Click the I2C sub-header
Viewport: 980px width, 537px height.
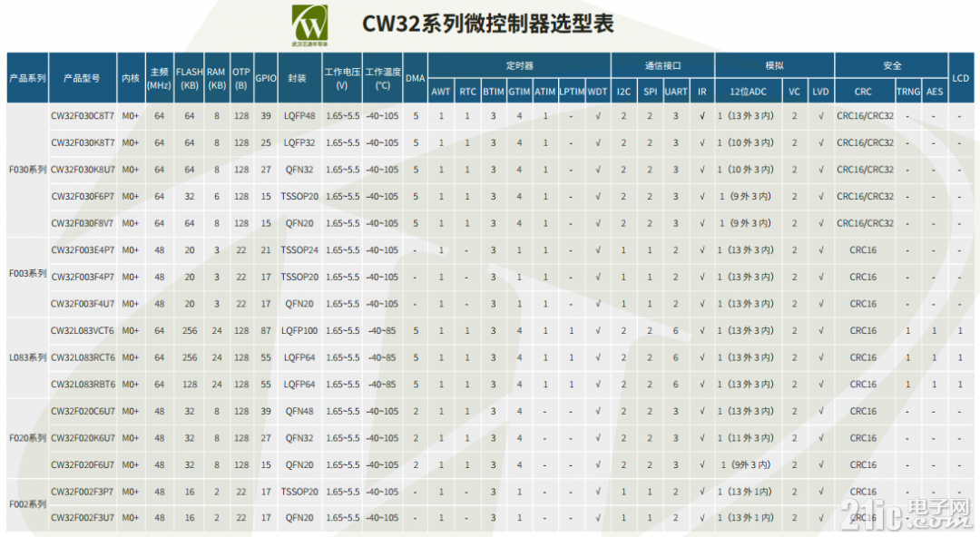click(x=623, y=92)
